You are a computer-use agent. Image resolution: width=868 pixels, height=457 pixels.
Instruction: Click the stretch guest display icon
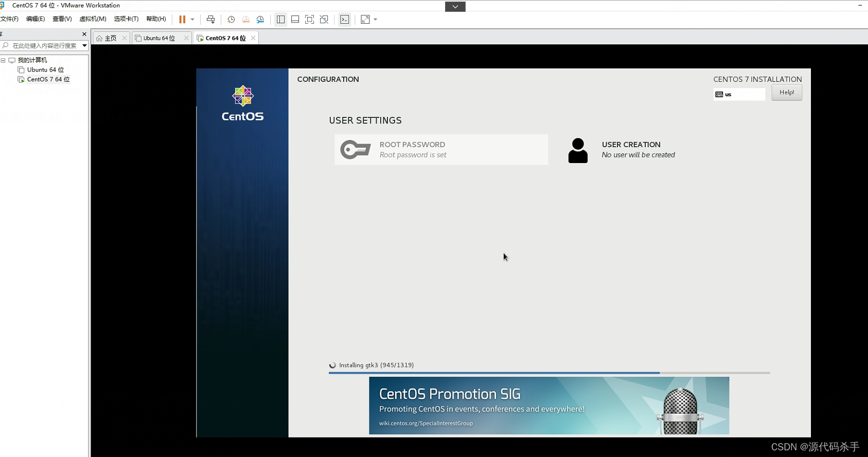coord(365,20)
